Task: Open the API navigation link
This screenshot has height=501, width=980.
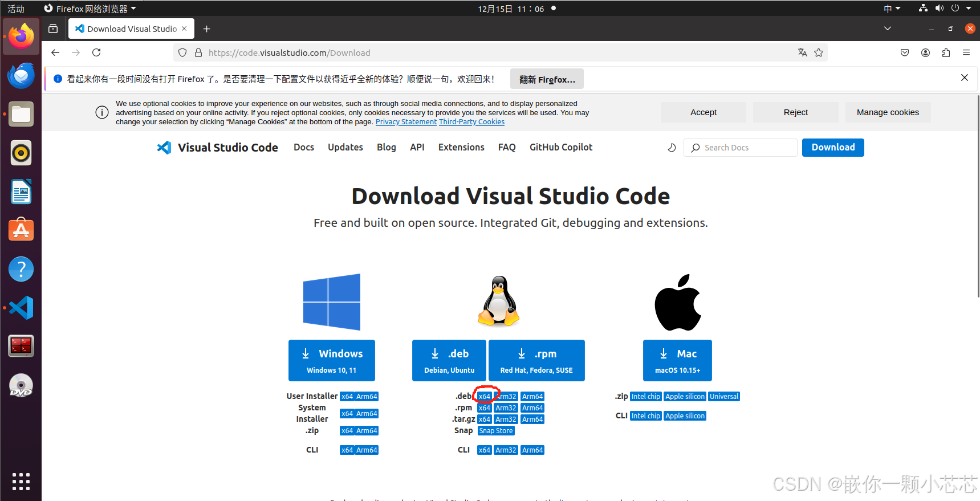Action: (417, 147)
